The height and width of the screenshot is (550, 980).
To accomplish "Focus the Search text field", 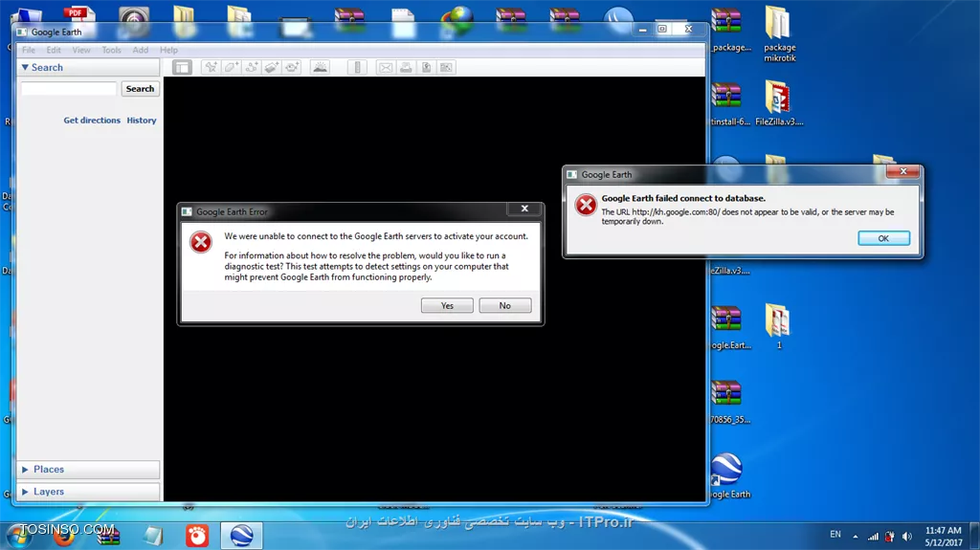I will click(69, 89).
